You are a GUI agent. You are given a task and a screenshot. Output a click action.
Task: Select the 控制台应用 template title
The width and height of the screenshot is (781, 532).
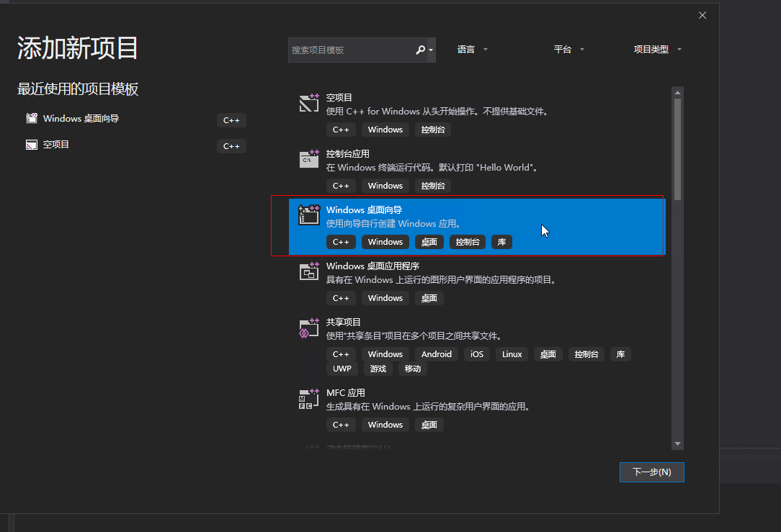[348, 154]
